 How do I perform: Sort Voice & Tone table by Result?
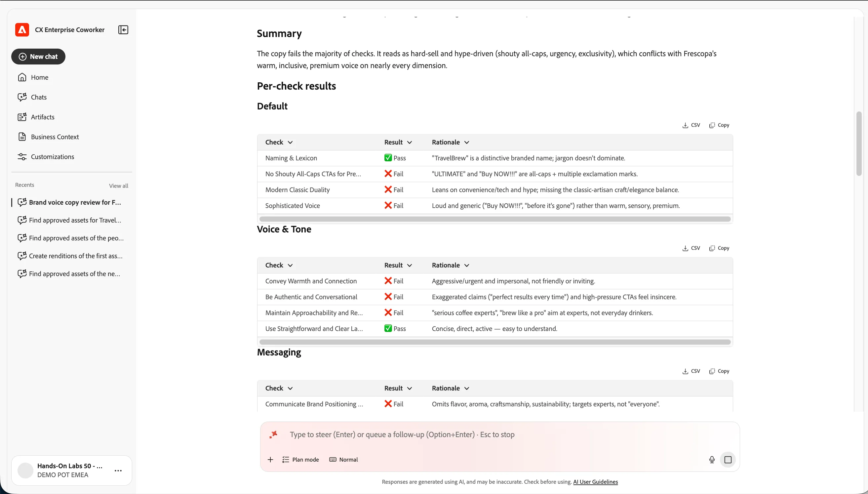pyautogui.click(x=398, y=265)
